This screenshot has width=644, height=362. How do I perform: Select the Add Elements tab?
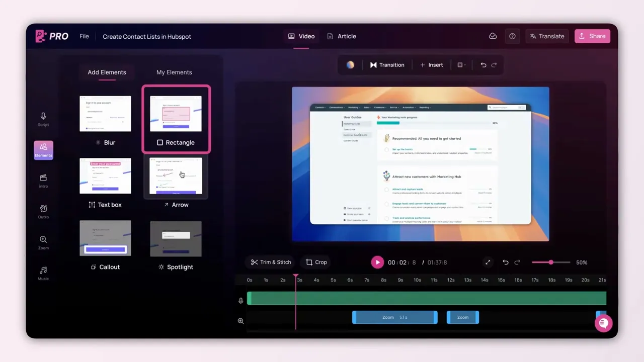[107, 72]
